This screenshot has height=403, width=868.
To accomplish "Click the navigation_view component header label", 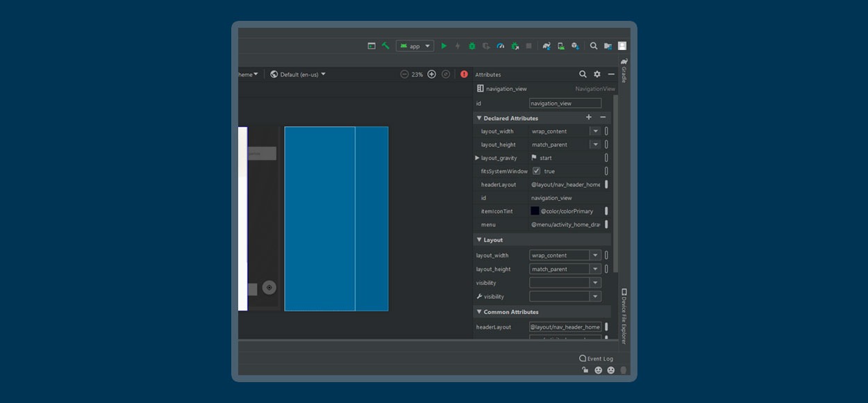I will point(506,89).
